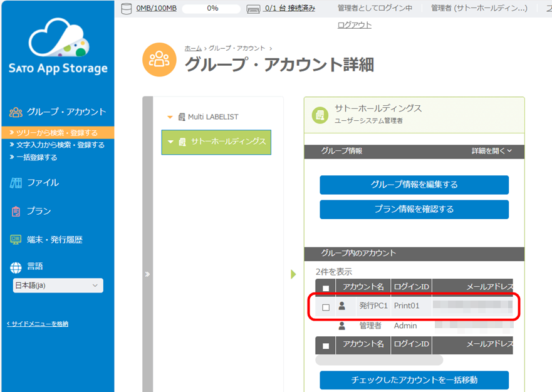Click the 端末・発行履歴 monitor icon in the sidebar
The width and height of the screenshot is (552, 392).
click(16, 240)
